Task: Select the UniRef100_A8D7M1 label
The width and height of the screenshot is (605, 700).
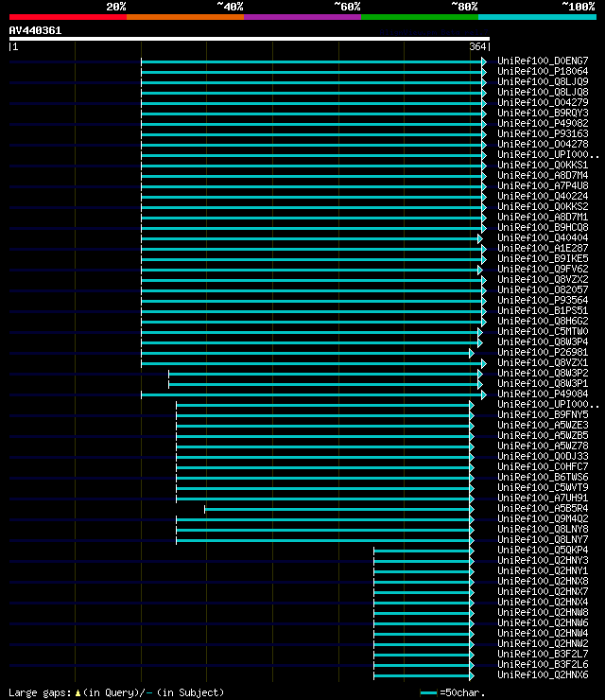Action: [x=543, y=217]
